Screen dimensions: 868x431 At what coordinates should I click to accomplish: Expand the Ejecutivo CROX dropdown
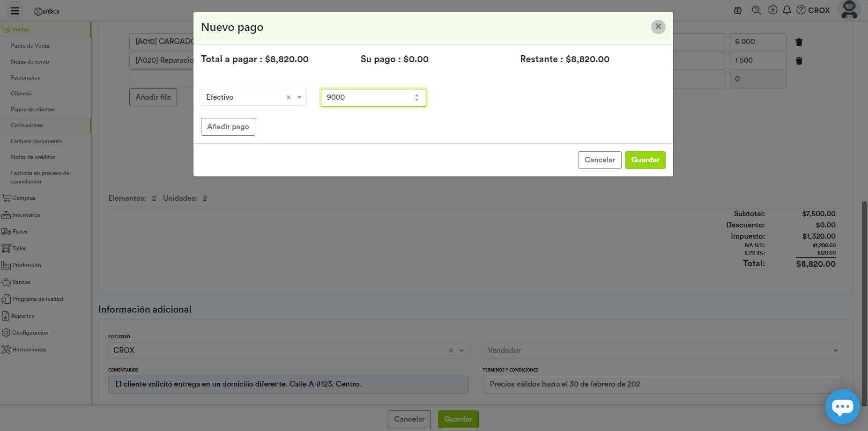[x=461, y=351]
